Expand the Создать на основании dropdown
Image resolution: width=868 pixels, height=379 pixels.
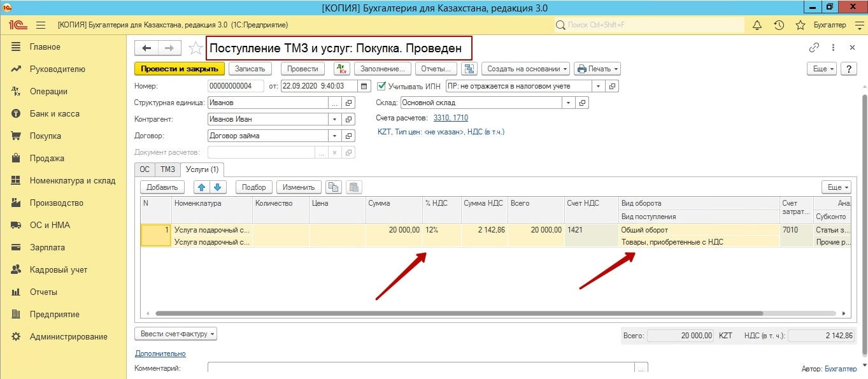pos(525,69)
